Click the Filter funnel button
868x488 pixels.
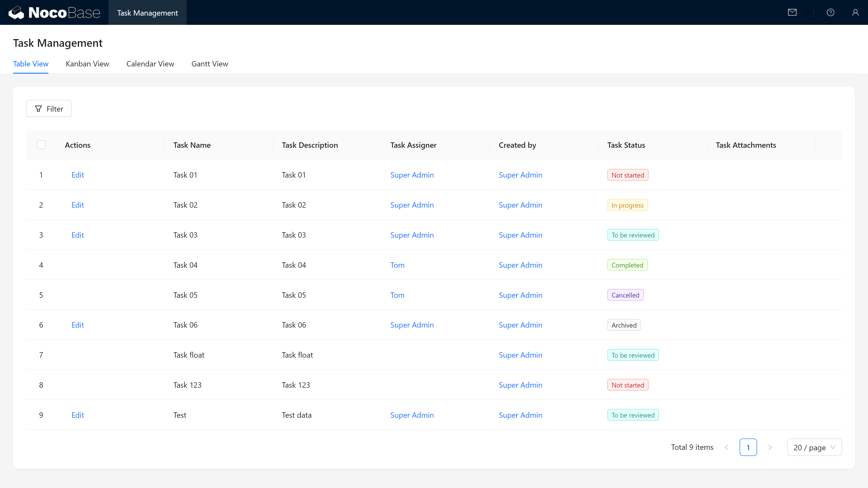point(49,109)
